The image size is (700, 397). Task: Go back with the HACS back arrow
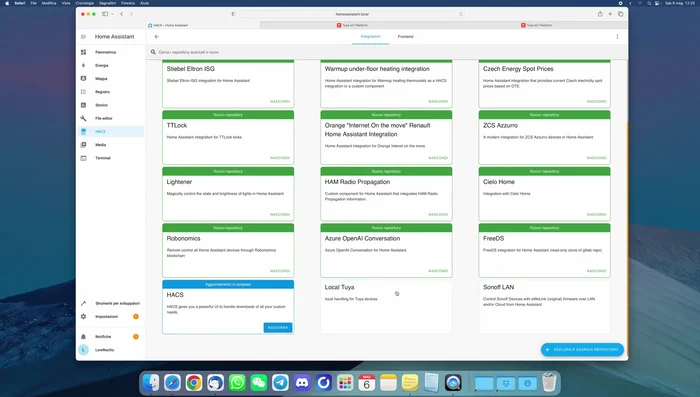click(x=157, y=37)
